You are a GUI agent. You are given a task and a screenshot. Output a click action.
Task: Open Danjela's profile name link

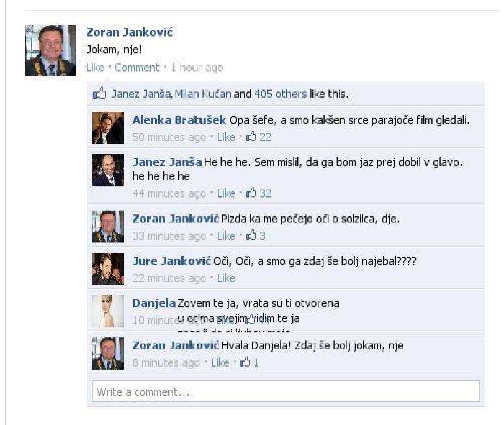pos(154,303)
